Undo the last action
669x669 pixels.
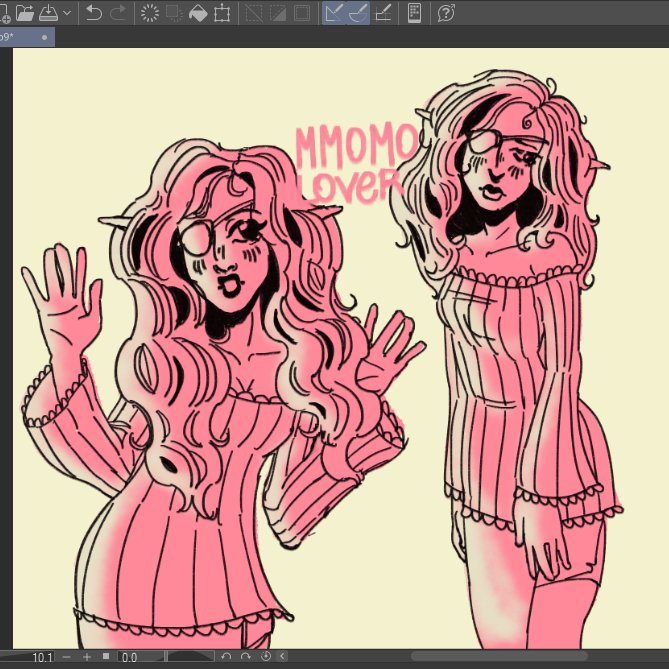[93, 13]
